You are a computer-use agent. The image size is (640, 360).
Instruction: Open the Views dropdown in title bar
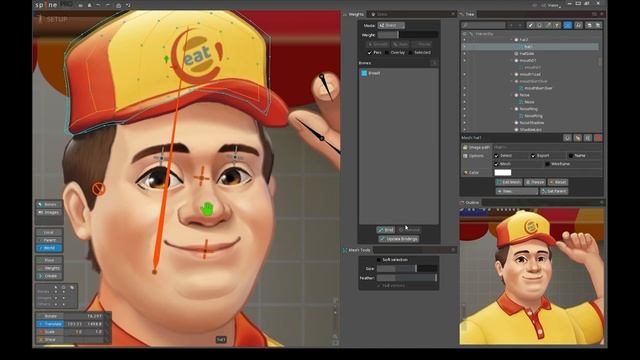(552, 5)
